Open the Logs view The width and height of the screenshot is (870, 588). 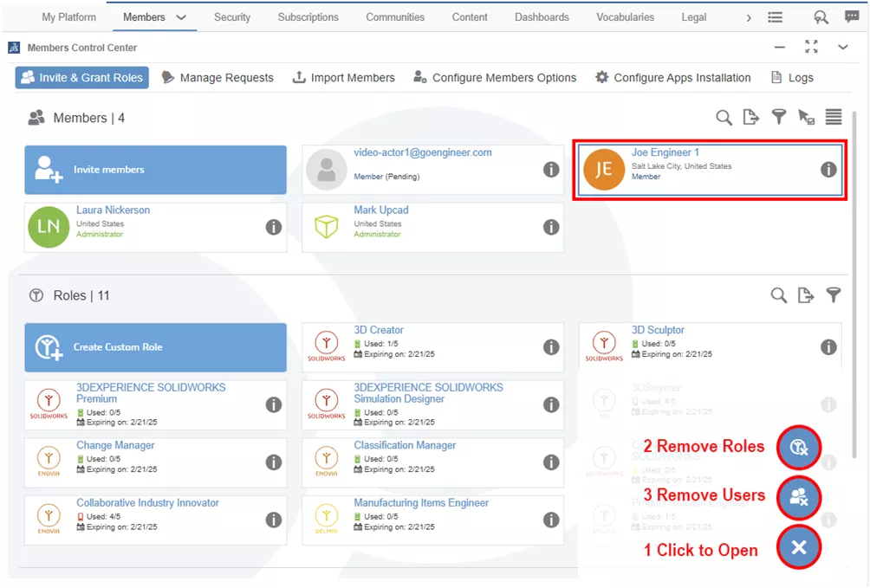point(792,78)
